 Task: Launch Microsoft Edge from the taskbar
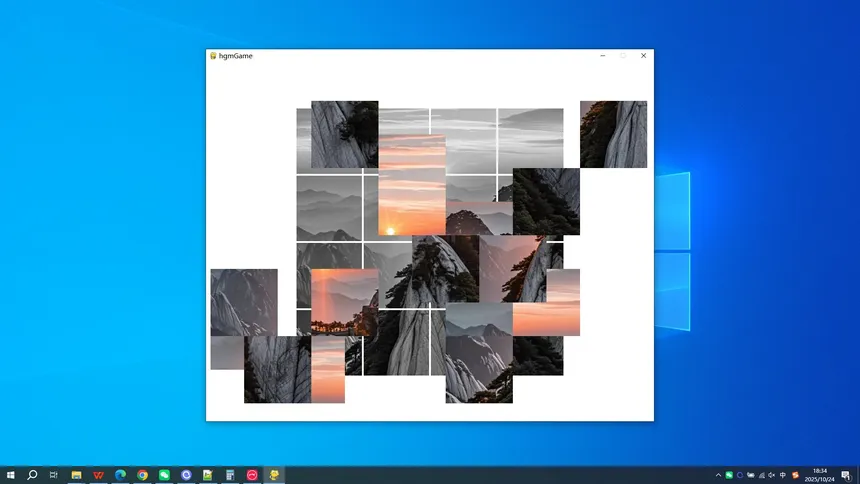(x=120, y=475)
